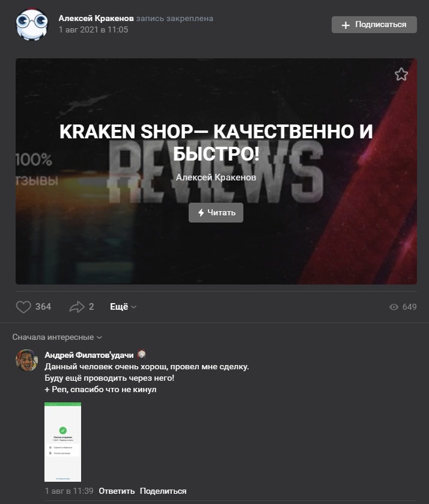Open Андрей Филатов's commenter avatar
The width and height of the screenshot is (429, 504).
tap(27, 360)
